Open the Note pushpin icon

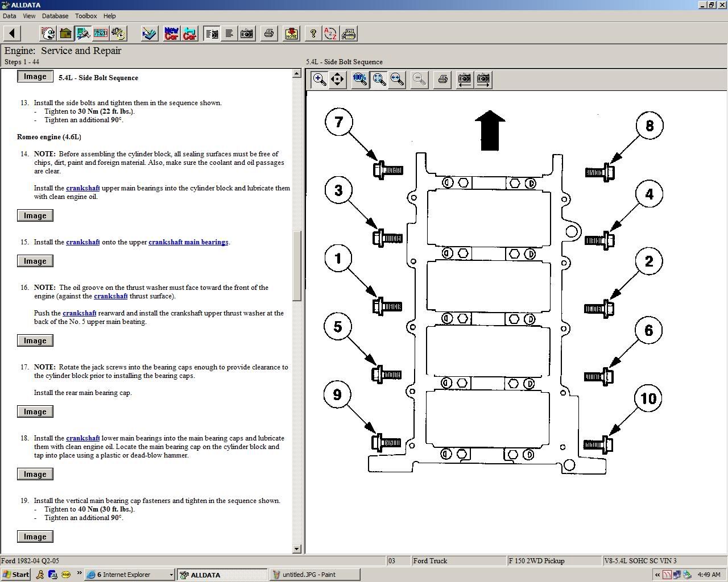click(291, 34)
